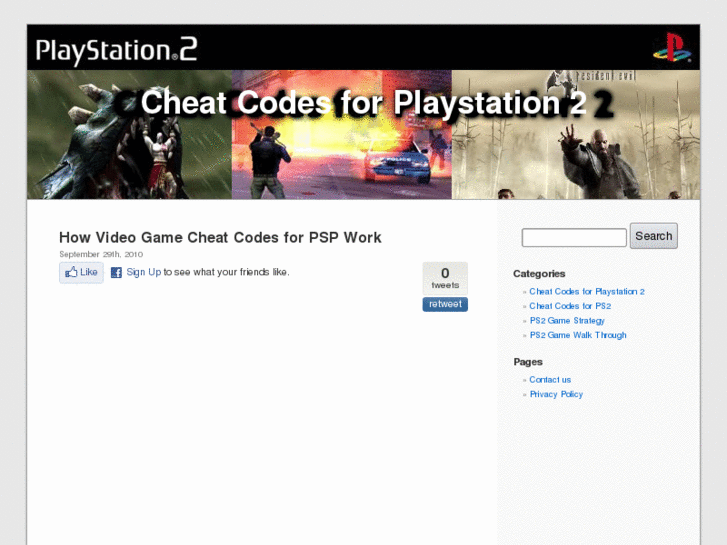Open the Privacy Policy page
The height and width of the screenshot is (545, 727).
(556, 394)
